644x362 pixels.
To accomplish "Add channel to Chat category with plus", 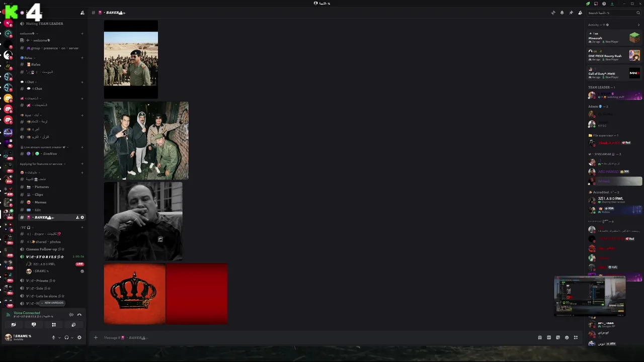I will coord(82,82).
